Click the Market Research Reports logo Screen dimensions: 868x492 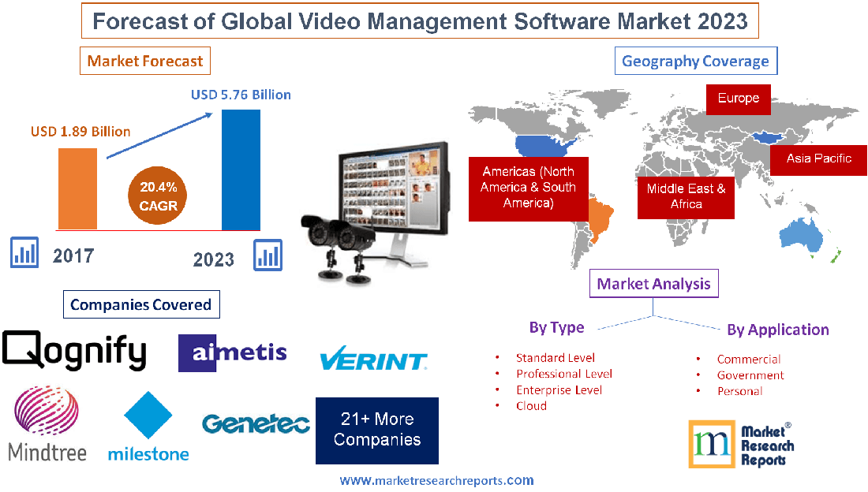pos(740,444)
